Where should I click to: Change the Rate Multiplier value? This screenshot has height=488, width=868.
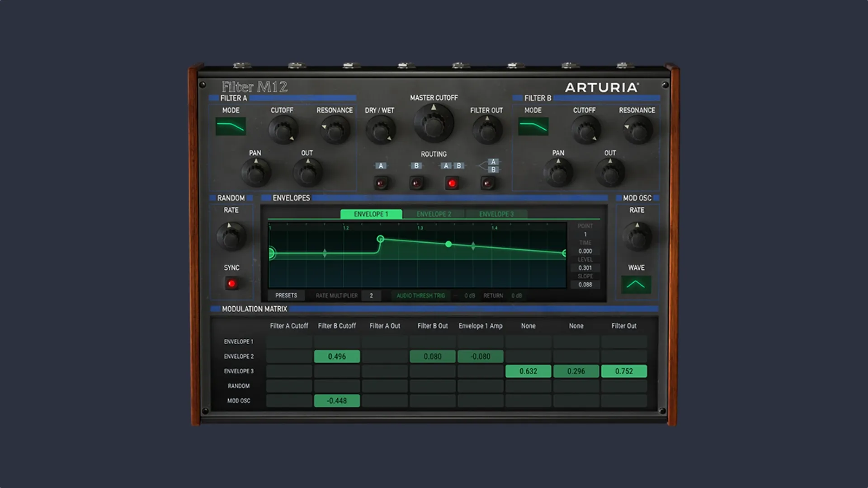[372, 296]
